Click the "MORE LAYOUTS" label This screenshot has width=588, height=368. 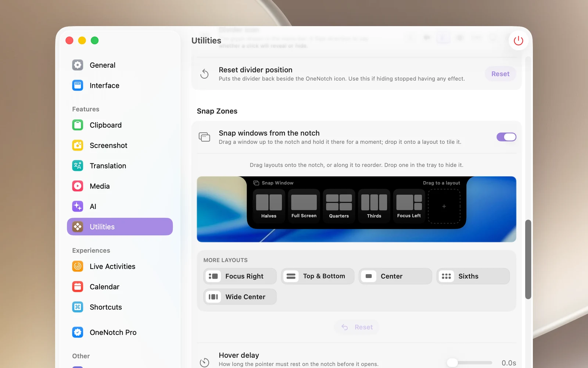[x=226, y=260]
